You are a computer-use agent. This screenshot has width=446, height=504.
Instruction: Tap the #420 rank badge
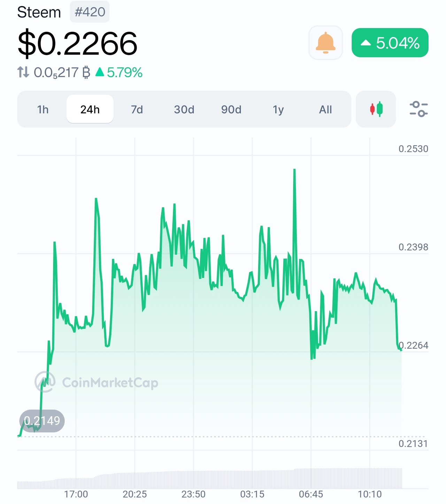tap(90, 12)
